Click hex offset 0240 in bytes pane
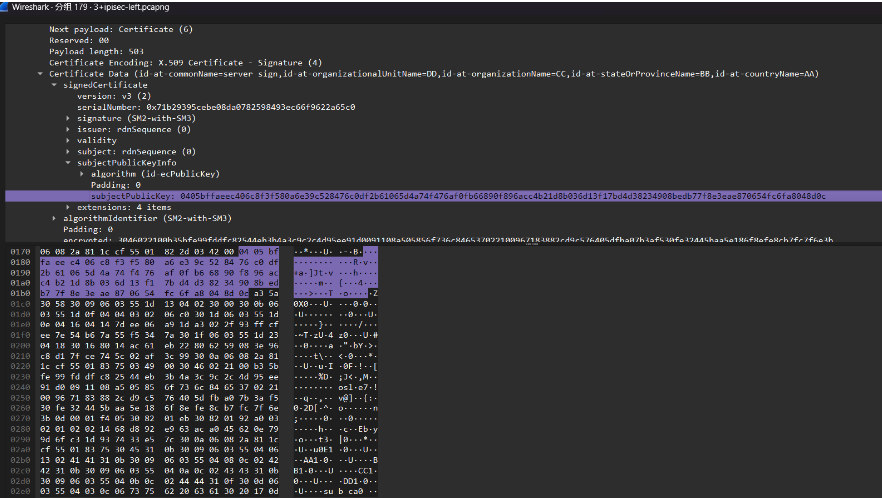882x498 pixels. pos(21,387)
